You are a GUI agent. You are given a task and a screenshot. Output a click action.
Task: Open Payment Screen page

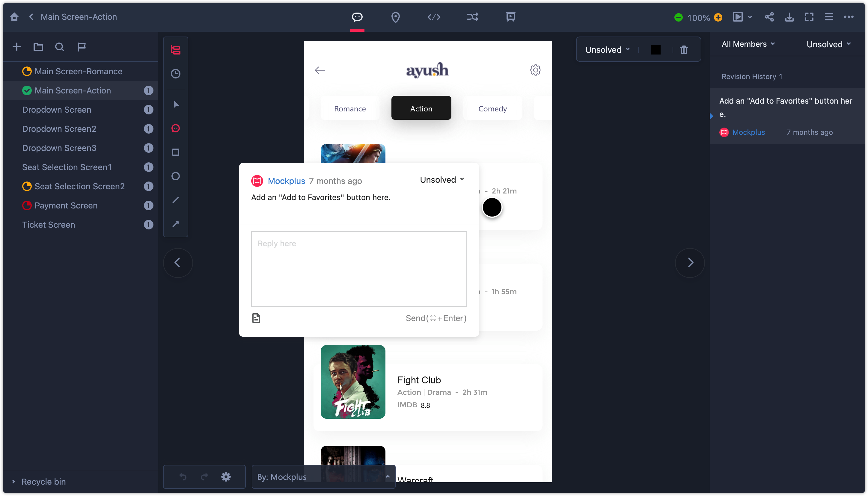tap(81, 205)
